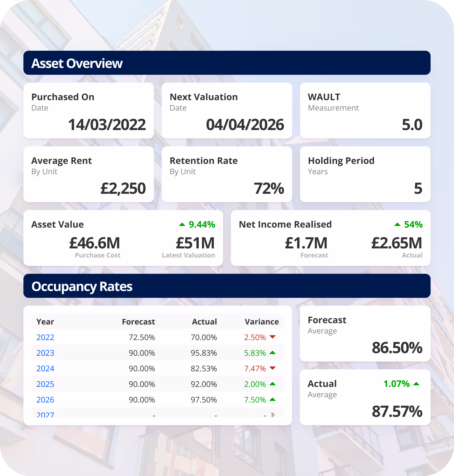Collapse the Asset Overview section
The height and width of the screenshot is (476, 454).
click(x=77, y=63)
